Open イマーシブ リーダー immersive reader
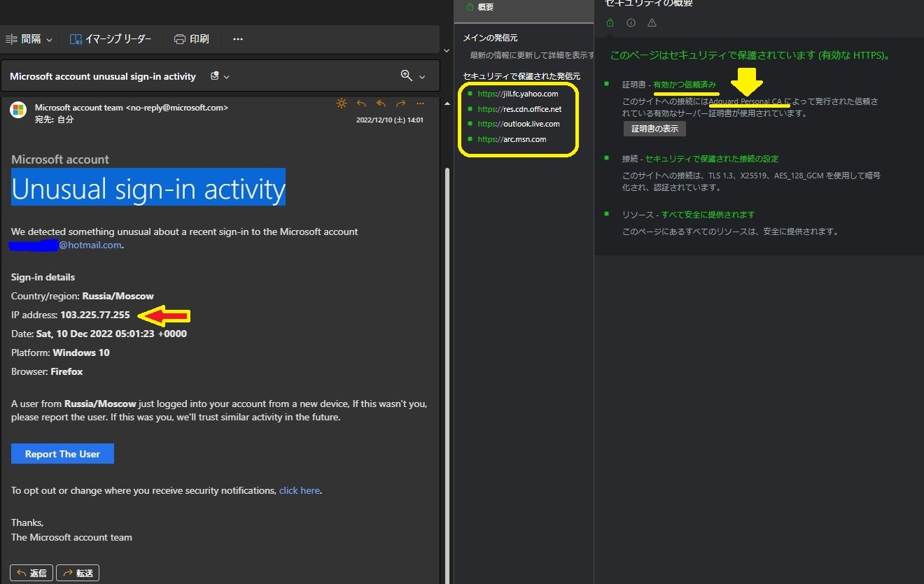924x584 pixels. click(x=111, y=39)
